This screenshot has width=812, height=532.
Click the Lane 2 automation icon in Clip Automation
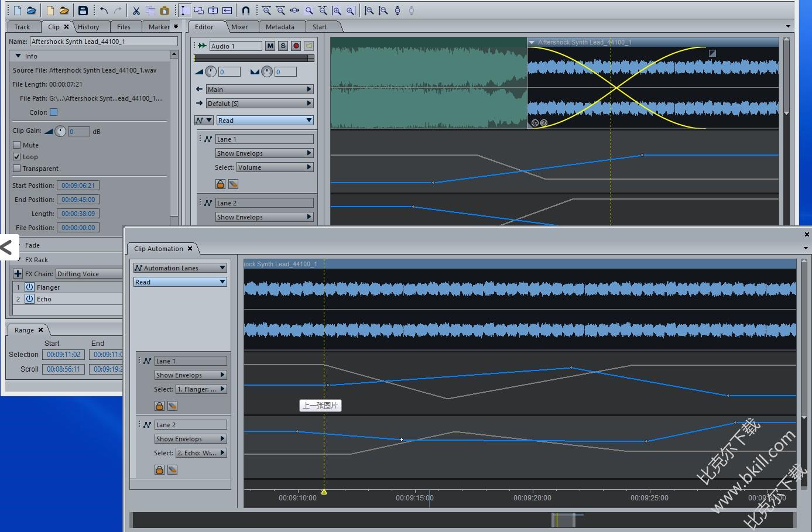[x=147, y=425]
